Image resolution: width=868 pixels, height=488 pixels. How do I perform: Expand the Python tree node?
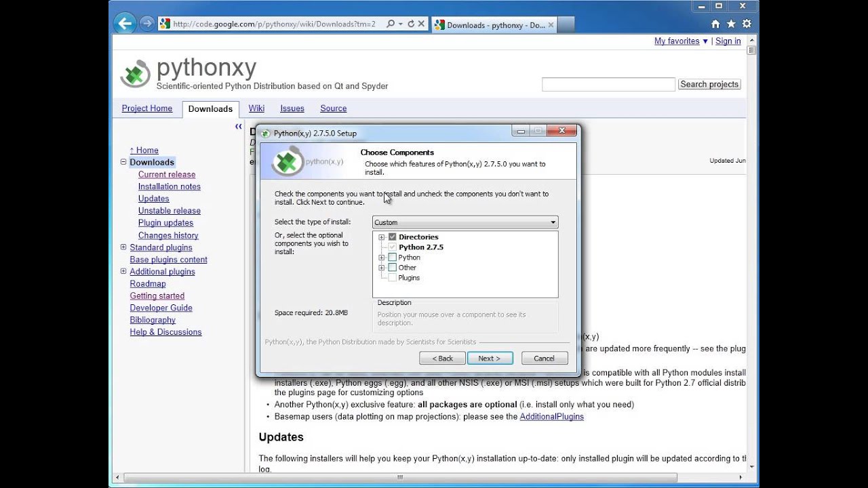[x=382, y=258]
